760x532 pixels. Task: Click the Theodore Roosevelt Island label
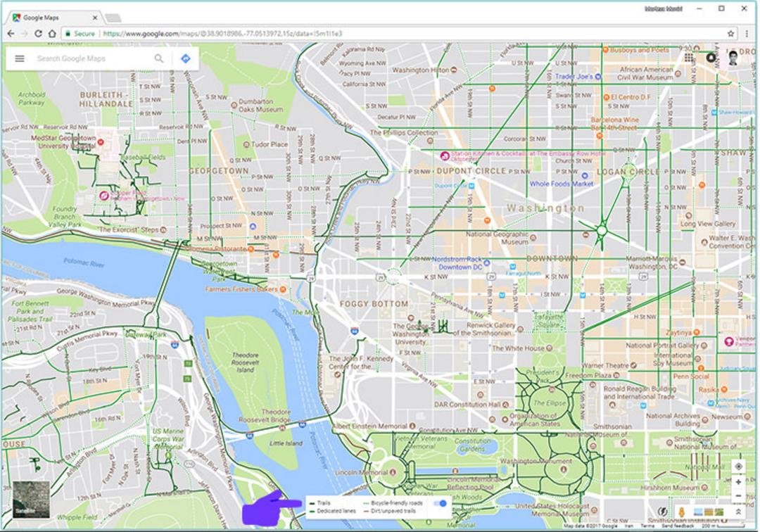tap(245, 362)
